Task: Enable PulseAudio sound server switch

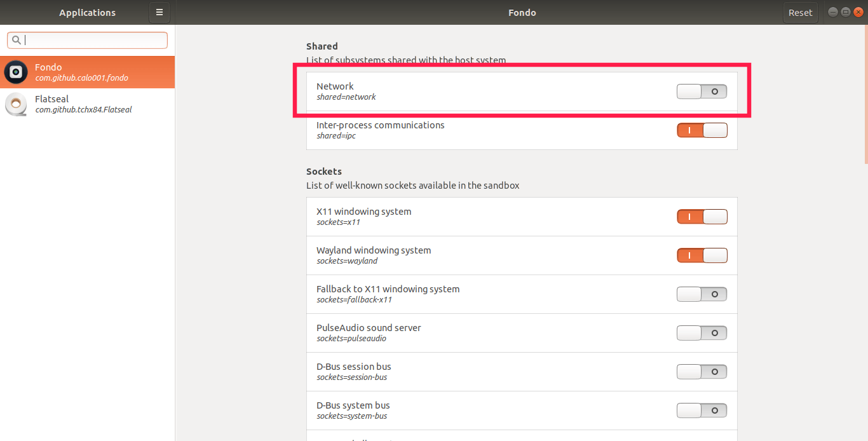Action: point(702,333)
